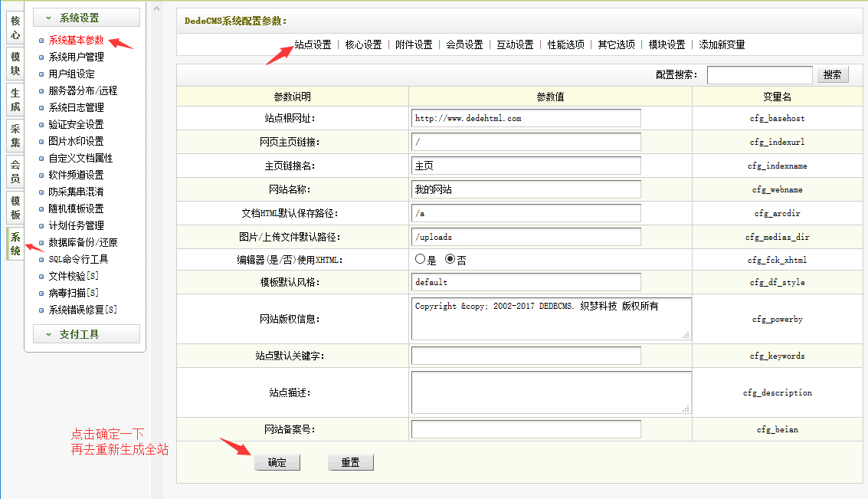Screen dimensions: 868x499
Task: Select the 否 radio for XHTML editor
Action: pyautogui.click(x=450, y=259)
